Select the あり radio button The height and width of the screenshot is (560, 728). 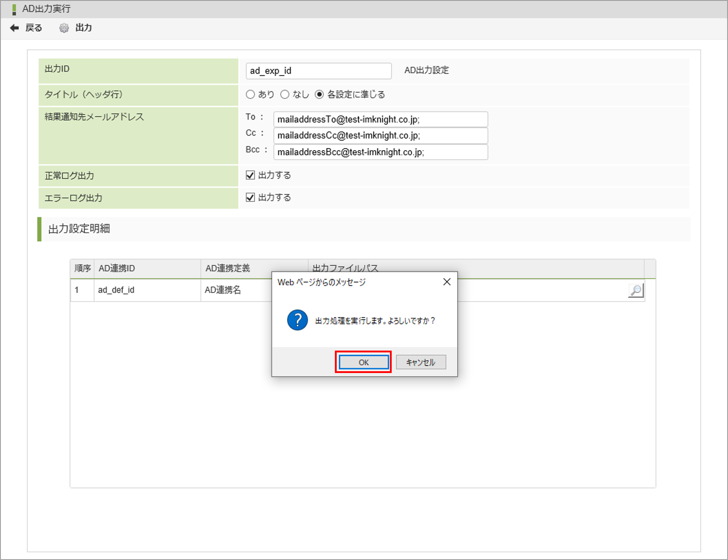(x=250, y=94)
